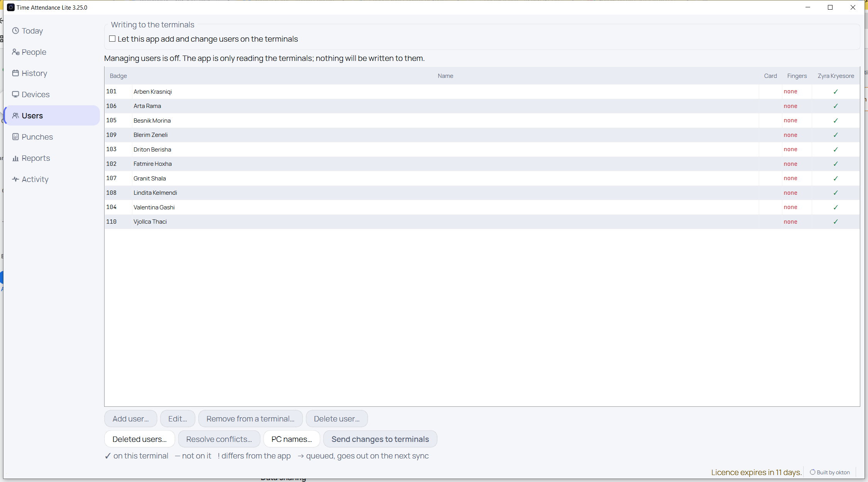
Task: Open the Reports section
Action: pos(52,158)
